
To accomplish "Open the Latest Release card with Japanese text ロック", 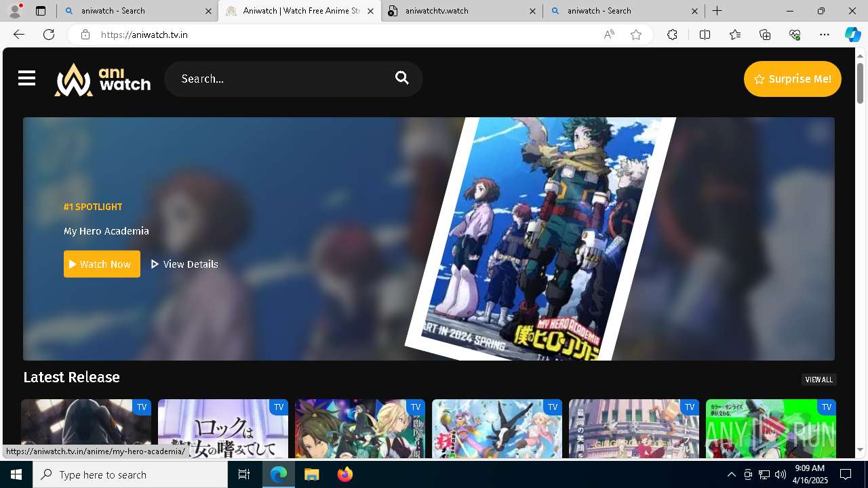I will [223, 429].
